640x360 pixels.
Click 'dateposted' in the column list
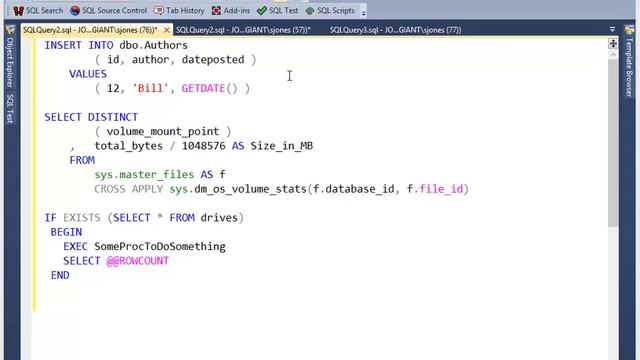tap(213, 60)
